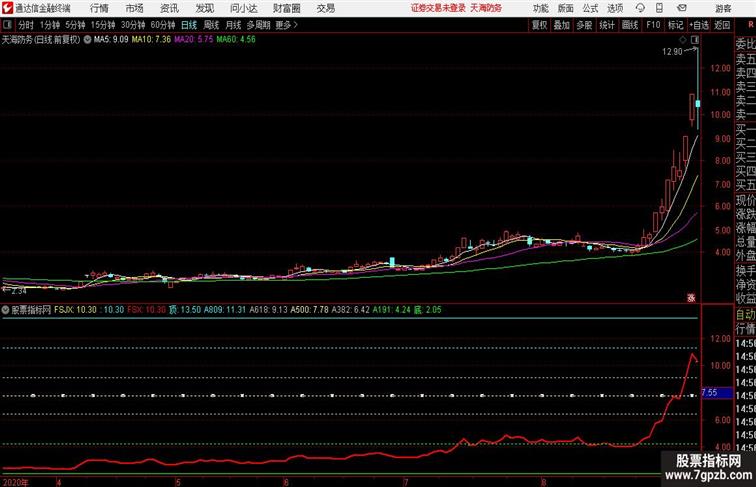Screen dimensions: 756x487
Task: Open the mail envelope icon
Action: (682, 8)
